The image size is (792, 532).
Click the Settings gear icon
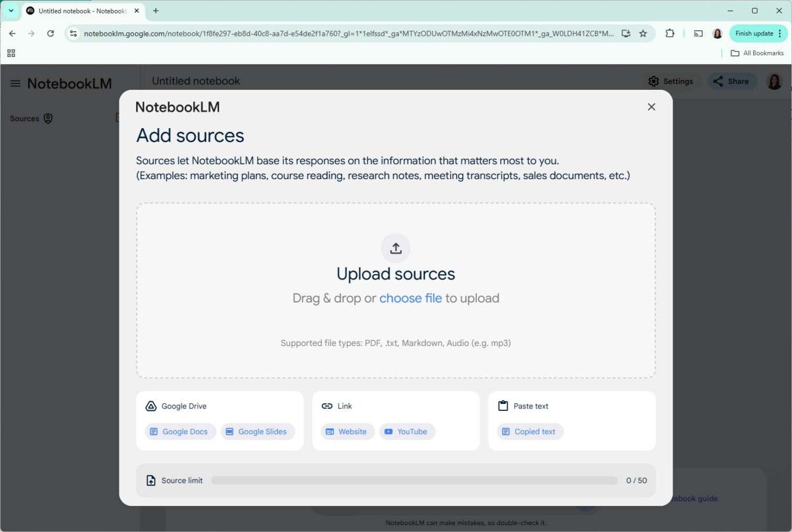[653, 81]
